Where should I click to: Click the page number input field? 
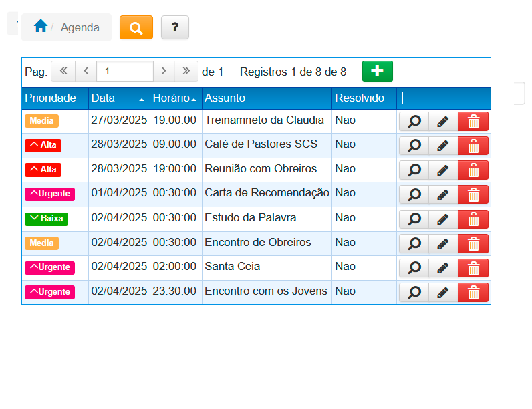coord(125,71)
